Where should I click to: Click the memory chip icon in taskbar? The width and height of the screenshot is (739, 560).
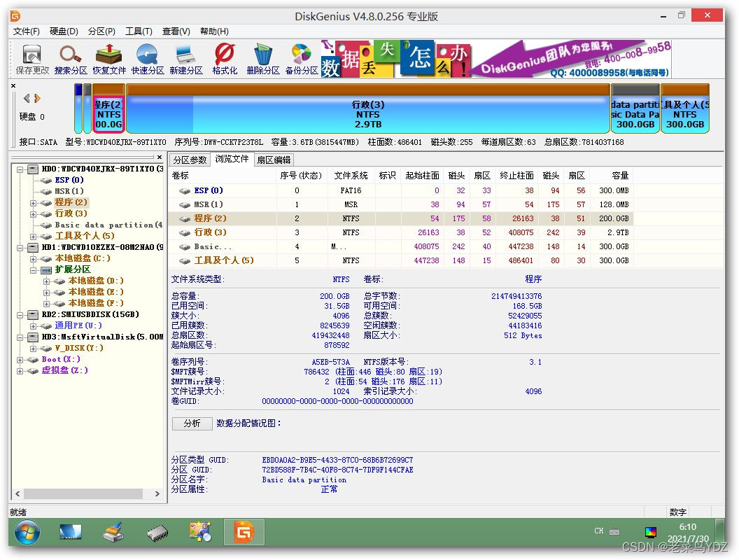(157, 533)
